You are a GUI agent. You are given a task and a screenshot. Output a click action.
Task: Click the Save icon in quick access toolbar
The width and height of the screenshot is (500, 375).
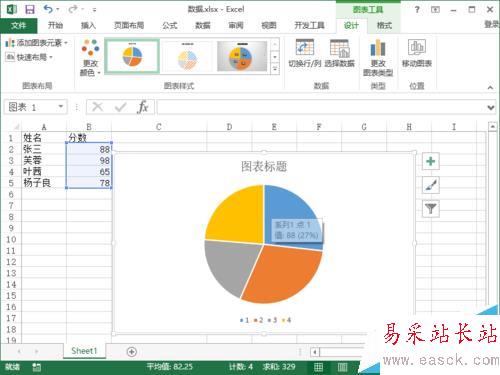[x=30, y=9]
